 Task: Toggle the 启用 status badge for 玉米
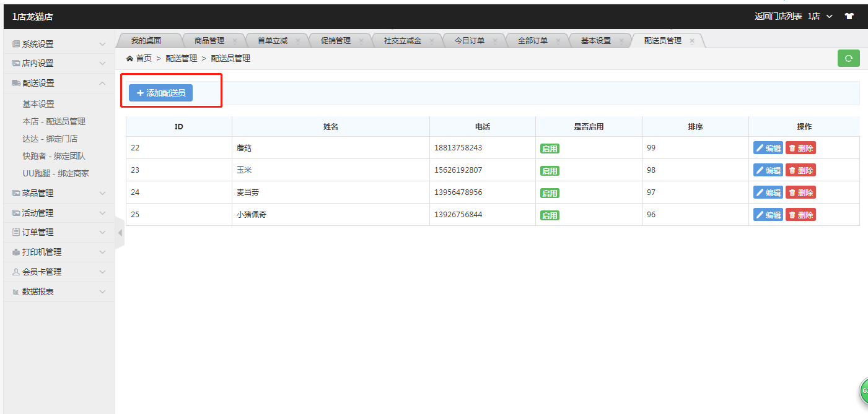(550, 171)
